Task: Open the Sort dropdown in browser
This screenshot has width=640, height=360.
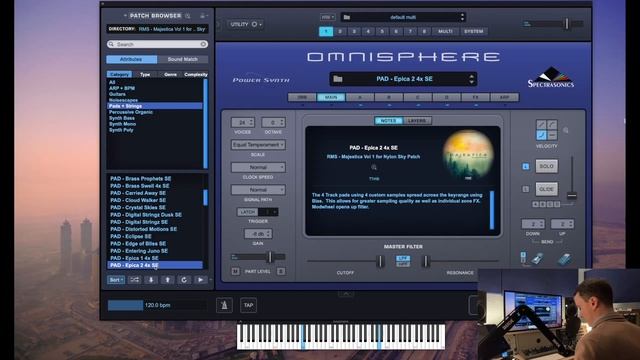Action: 116,280
